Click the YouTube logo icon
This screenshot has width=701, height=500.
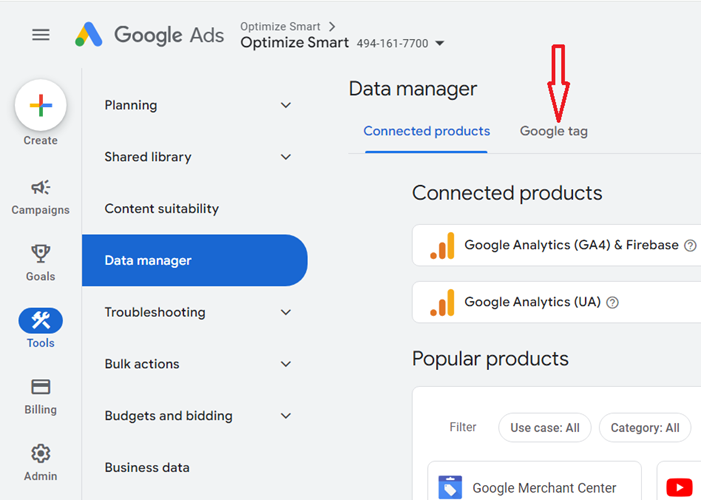[679, 487]
